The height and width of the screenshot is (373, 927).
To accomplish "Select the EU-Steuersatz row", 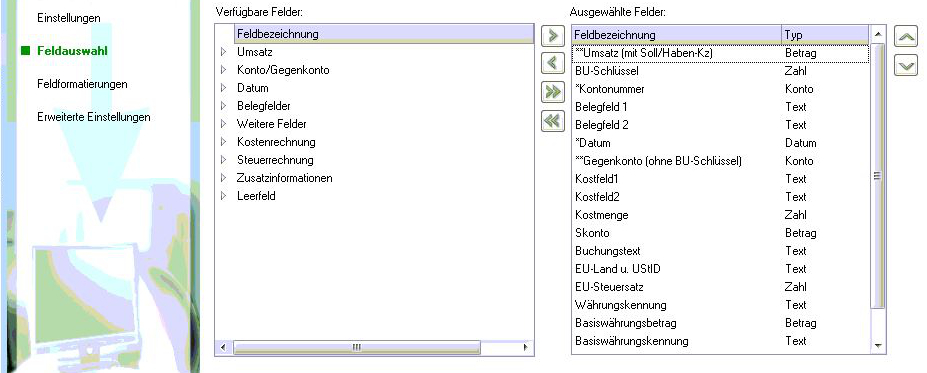I will [x=721, y=287].
